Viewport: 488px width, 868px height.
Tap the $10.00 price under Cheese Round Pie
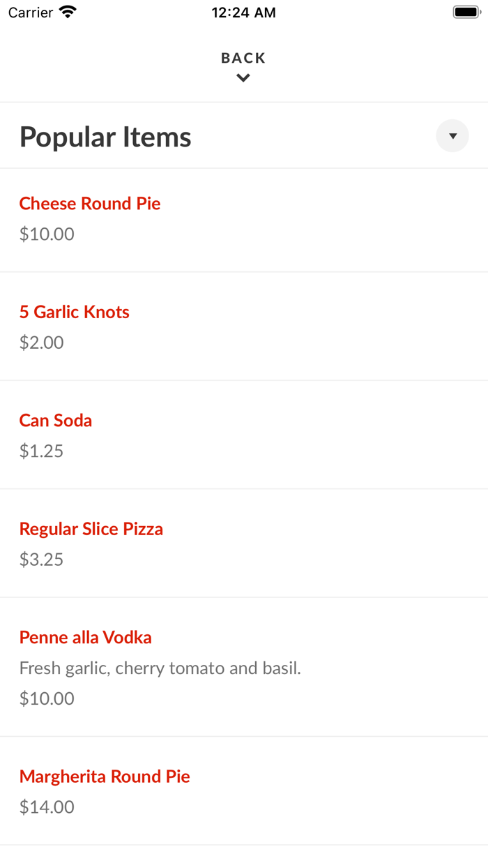pyautogui.click(x=46, y=234)
